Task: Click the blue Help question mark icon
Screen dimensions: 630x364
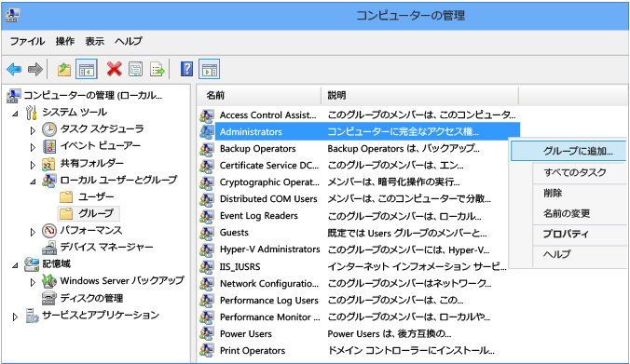Action: pyautogui.click(x=186, y=70)
